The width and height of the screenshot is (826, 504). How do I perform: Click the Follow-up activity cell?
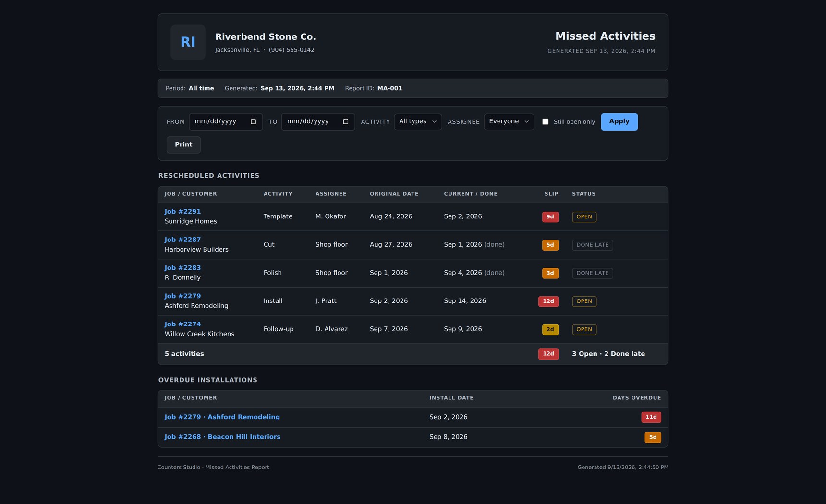[x=279, y=329]
